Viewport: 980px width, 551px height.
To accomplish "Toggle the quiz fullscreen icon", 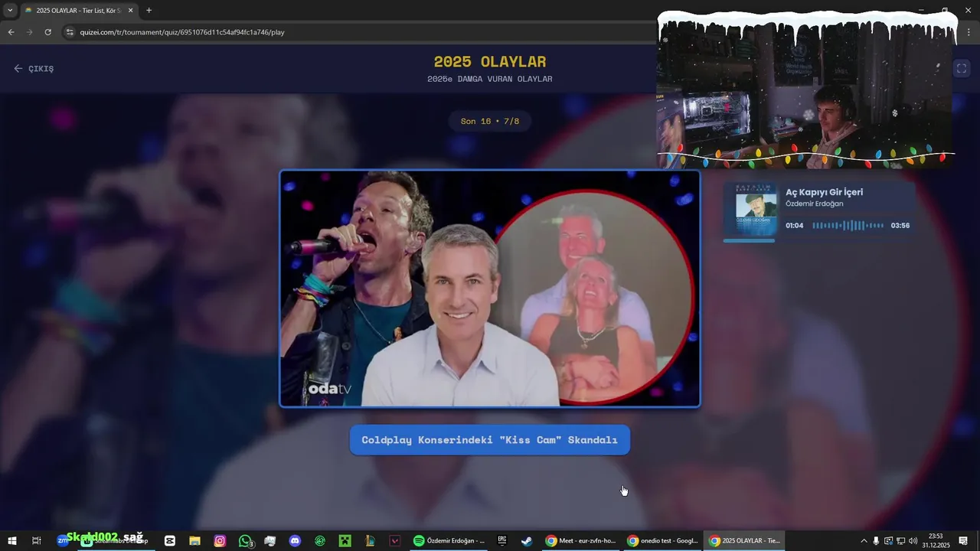I will pos(962,68).
